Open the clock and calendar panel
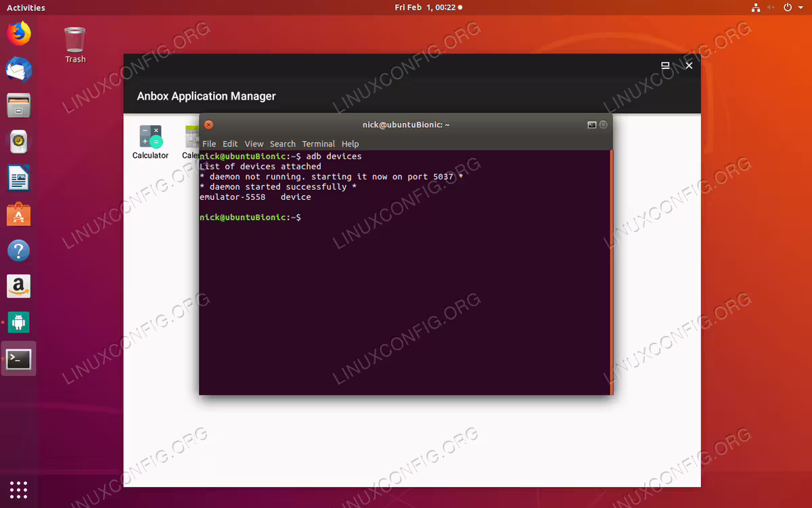Viewport: 812px width, 508px height. (x=428, y=7)
